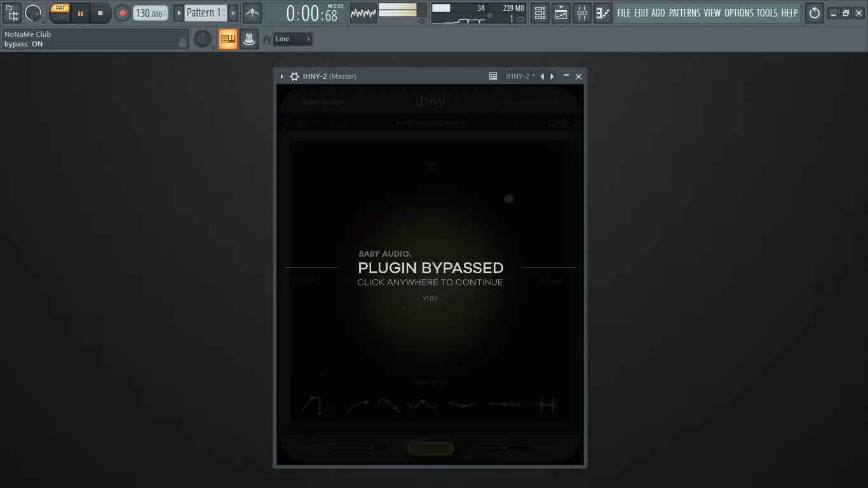Open the step-pattern icon left of FILE
The image size is (868, 488).
point(603,13)
